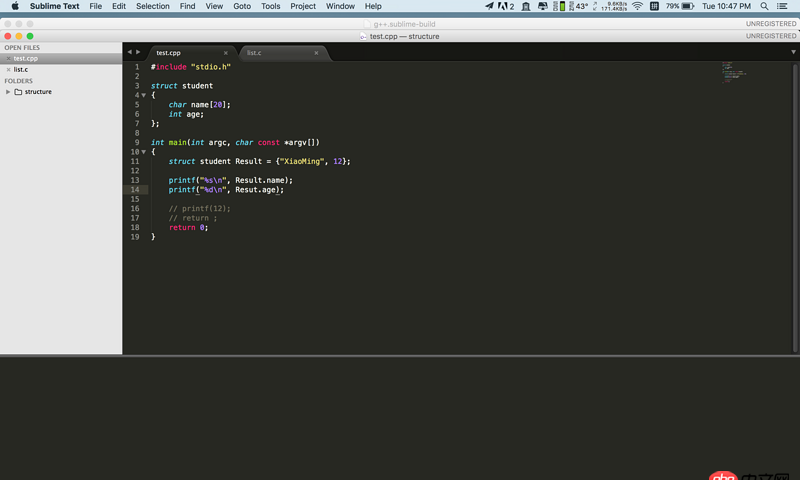Click the "XiaoMing" string literal
800x480 pixels.
302,161
